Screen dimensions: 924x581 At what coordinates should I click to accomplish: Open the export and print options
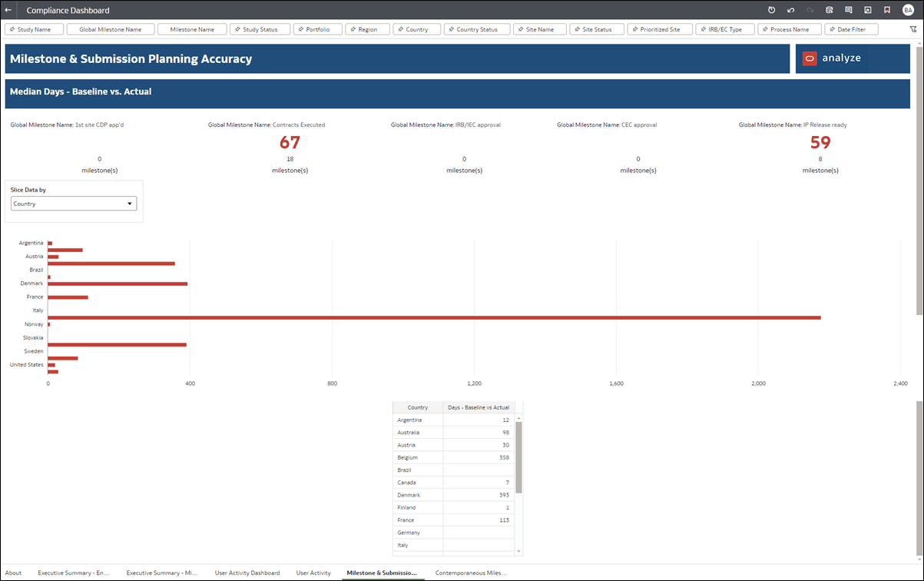[828, 10]
